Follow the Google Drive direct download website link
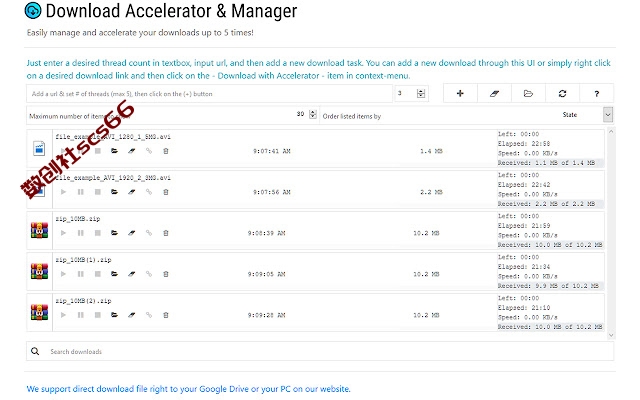This screenshot has height=400, width=640. point(188,389)
